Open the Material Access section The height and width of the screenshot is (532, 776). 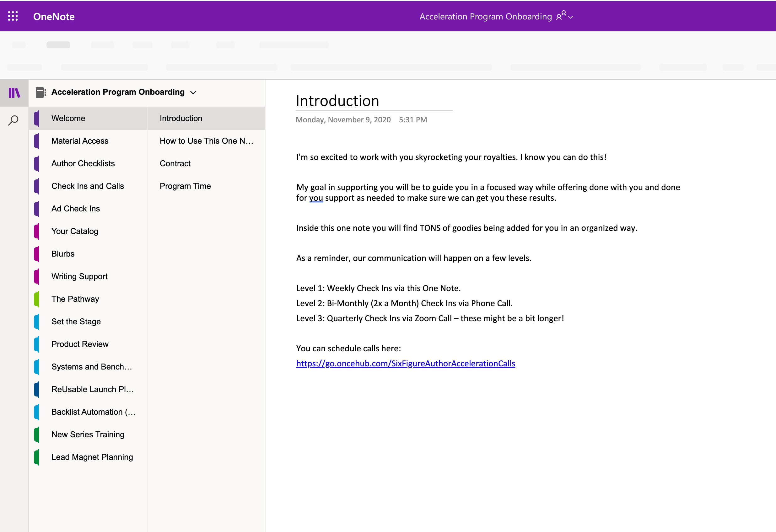80,141
